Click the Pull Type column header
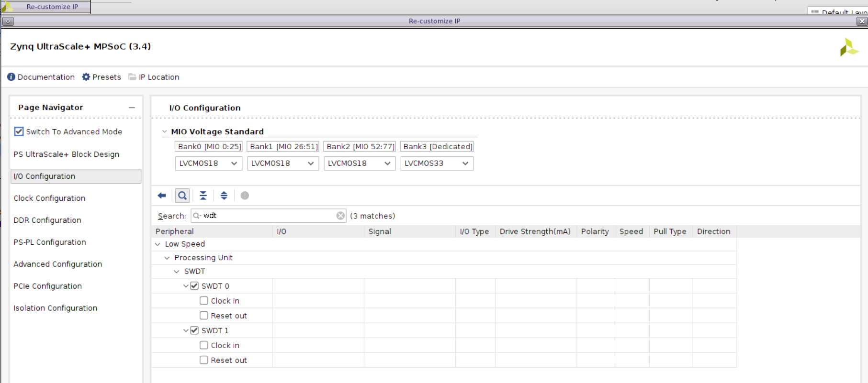This screenshot has height=383, width=868. [671, 231]
